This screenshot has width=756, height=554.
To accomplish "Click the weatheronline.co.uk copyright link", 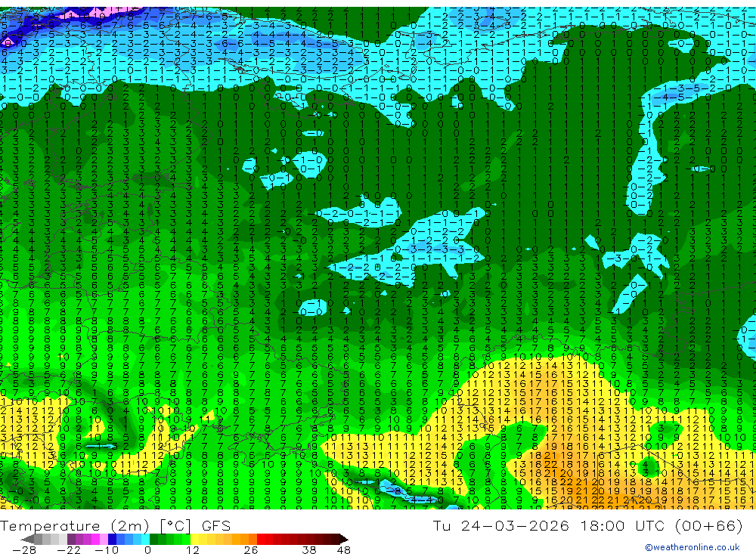I will coord(692,546).
